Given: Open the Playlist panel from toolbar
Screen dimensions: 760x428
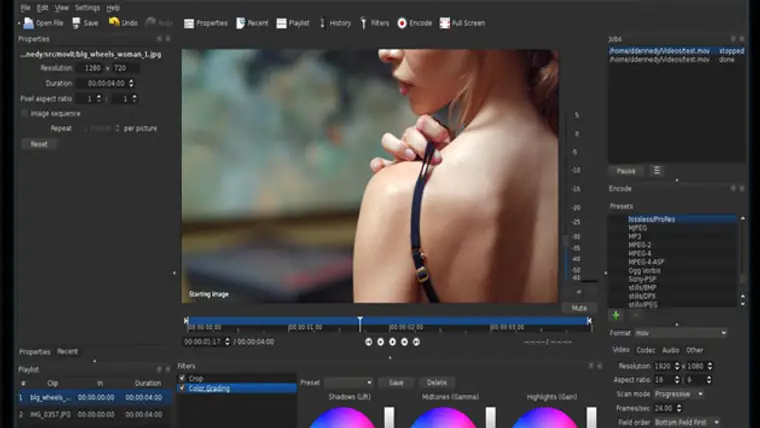Looking at the screenshot, I should coord(282,23).
